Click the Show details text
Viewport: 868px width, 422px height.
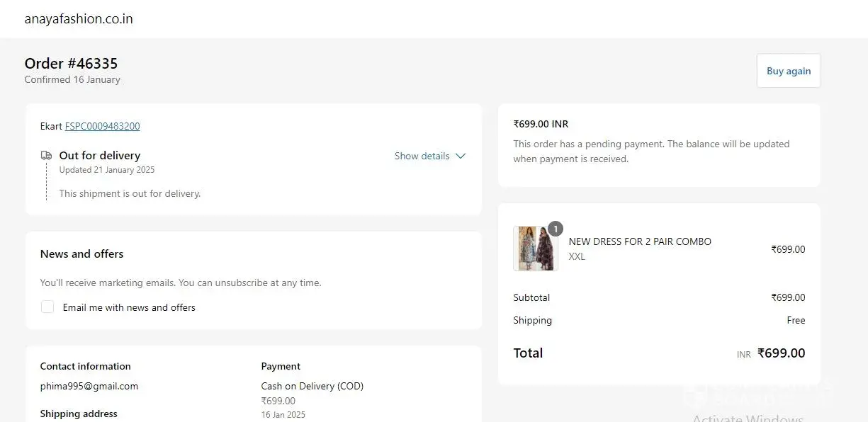point(422,156)
